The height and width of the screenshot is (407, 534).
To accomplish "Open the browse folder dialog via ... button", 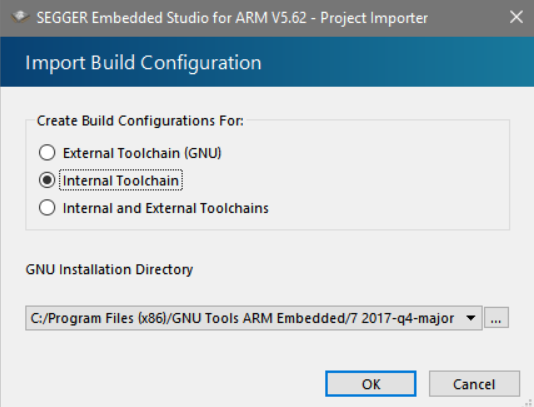I will pyautogui.click(x=496, y=318).
